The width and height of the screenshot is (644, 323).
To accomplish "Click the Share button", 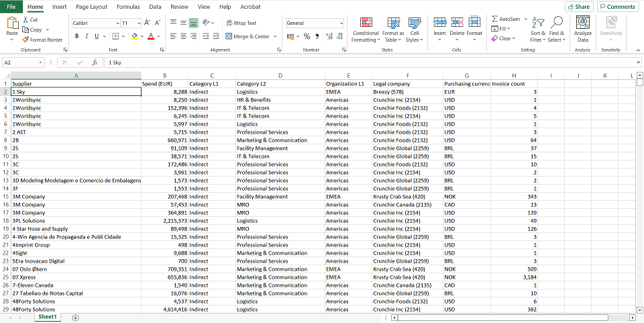I will point(578,7).
